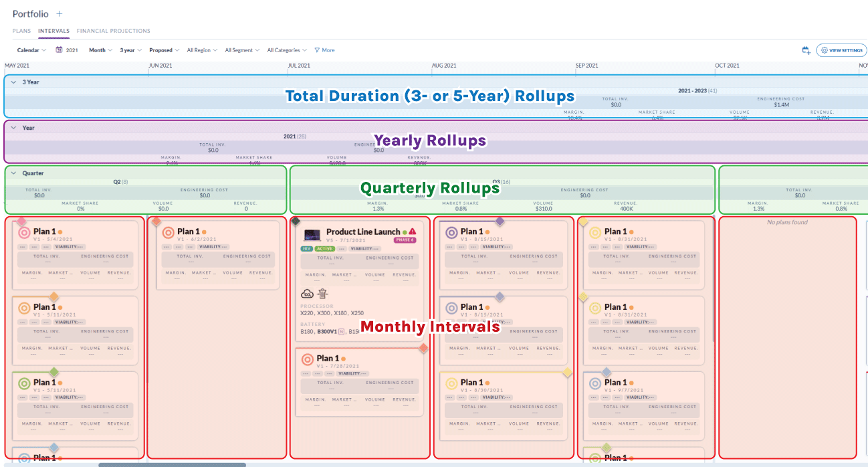Click the CO2 cloud icon on Product Line Launch
The width and height of the screenshot is (868, 467).
pyautogui.click(x=308, y=293)
